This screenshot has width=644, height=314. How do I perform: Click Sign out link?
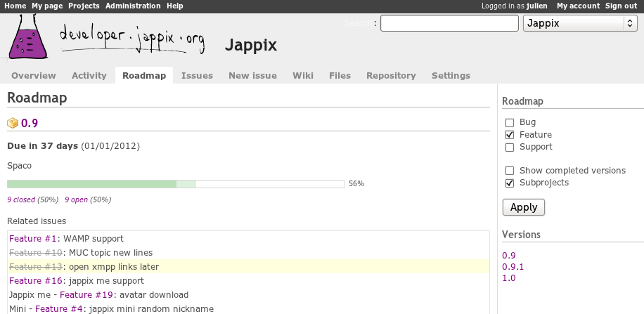point(621,6)
